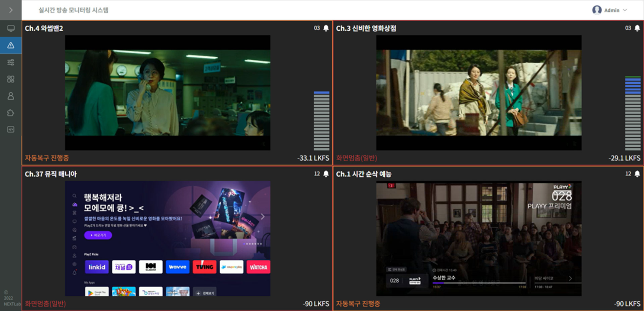644x311 pixels.
Task: Click the 화면멈춤(일반) status on Ch.3
Action: 357,158
